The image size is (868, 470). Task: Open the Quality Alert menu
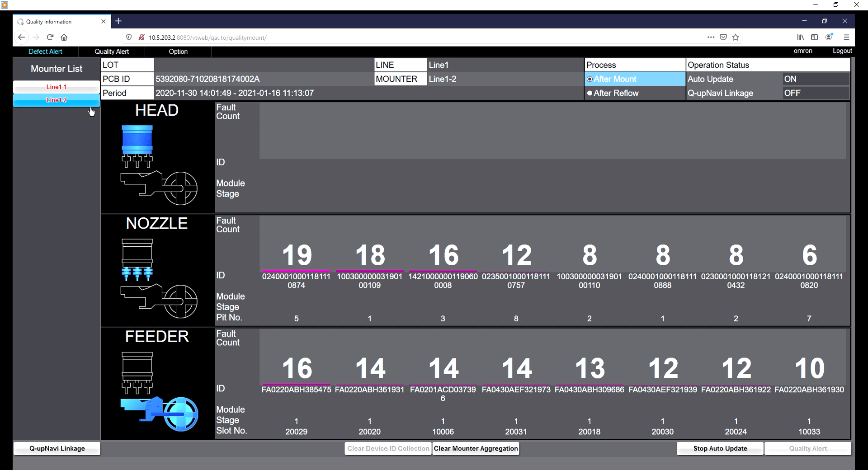112,52
